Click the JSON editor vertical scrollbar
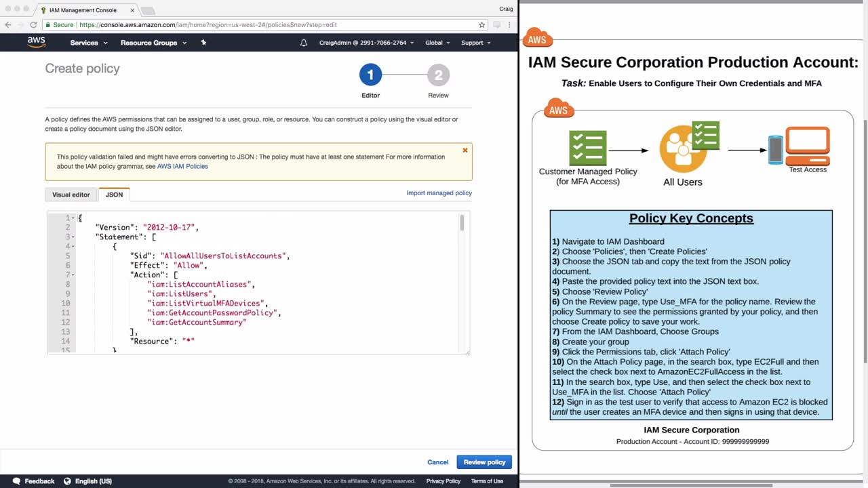 pyautogui.click(x=462, y=223)
